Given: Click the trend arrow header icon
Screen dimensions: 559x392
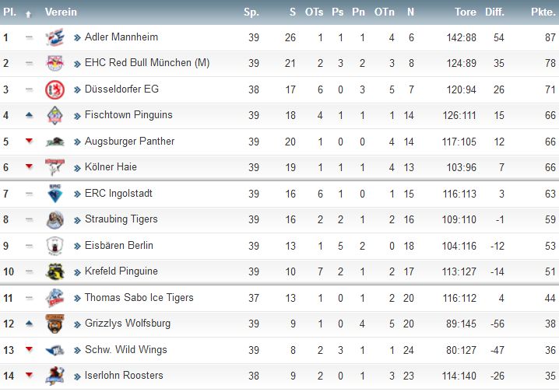Looking at the screenshot, I should (29, 14).
